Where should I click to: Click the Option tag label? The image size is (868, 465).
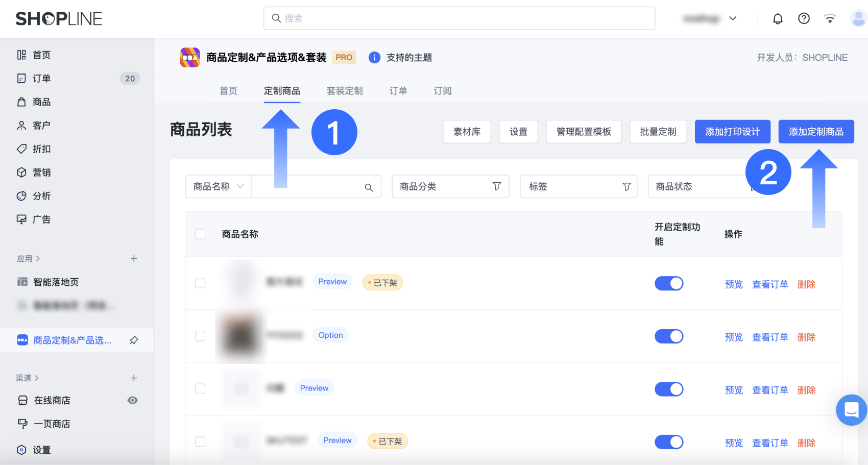(x=330, y=335)
